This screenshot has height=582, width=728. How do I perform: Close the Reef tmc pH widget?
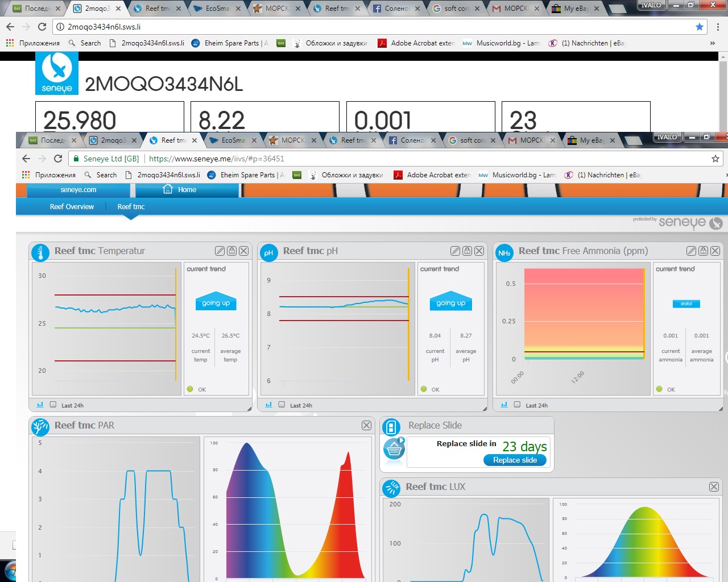[479, 251]
